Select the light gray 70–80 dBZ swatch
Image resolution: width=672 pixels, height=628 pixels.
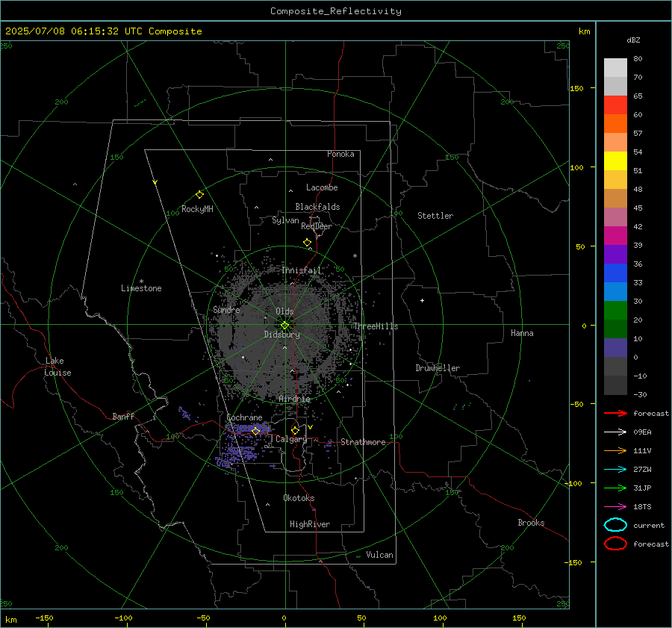(x=615, y=68)
